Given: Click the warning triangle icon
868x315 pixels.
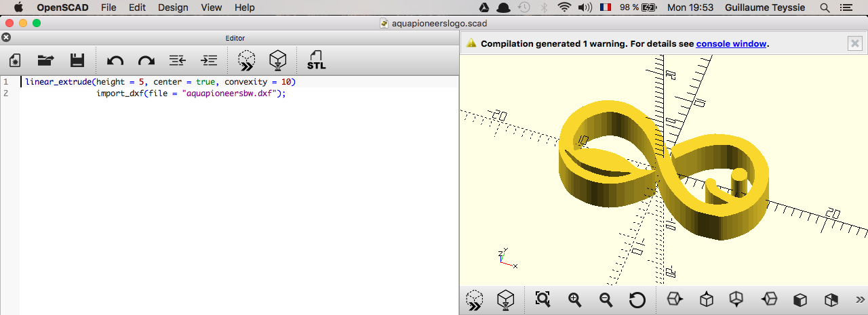Looking at the screenshot, I should tap(471, 43).
